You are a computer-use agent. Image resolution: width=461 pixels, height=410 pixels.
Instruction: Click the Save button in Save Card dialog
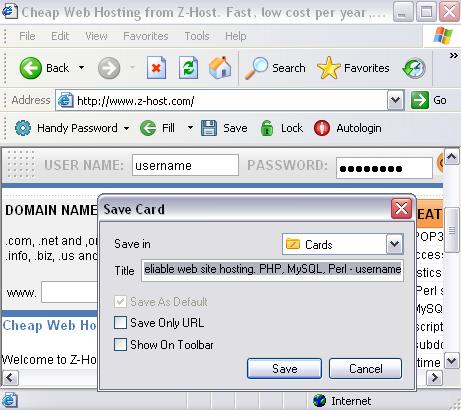[284, 369]
